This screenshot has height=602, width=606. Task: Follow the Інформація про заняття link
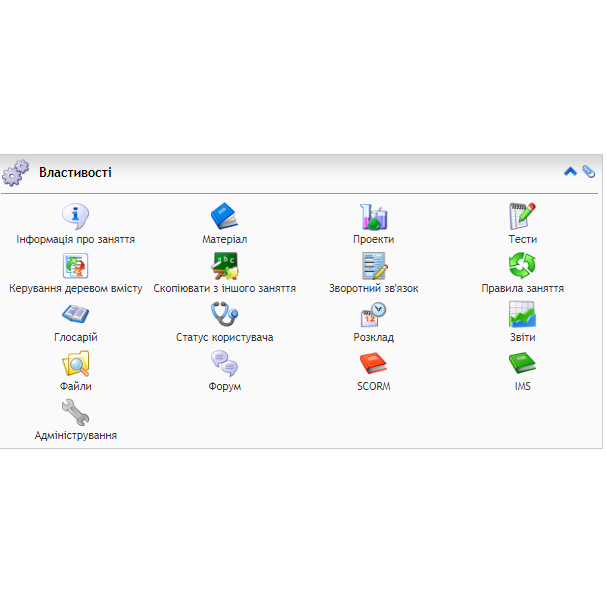(x=75, y=240)
